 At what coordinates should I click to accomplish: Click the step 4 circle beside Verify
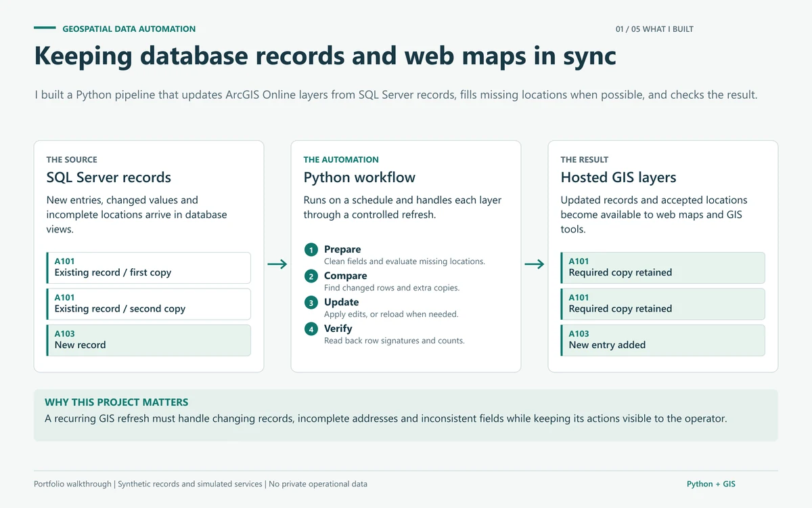coord(311,329)
